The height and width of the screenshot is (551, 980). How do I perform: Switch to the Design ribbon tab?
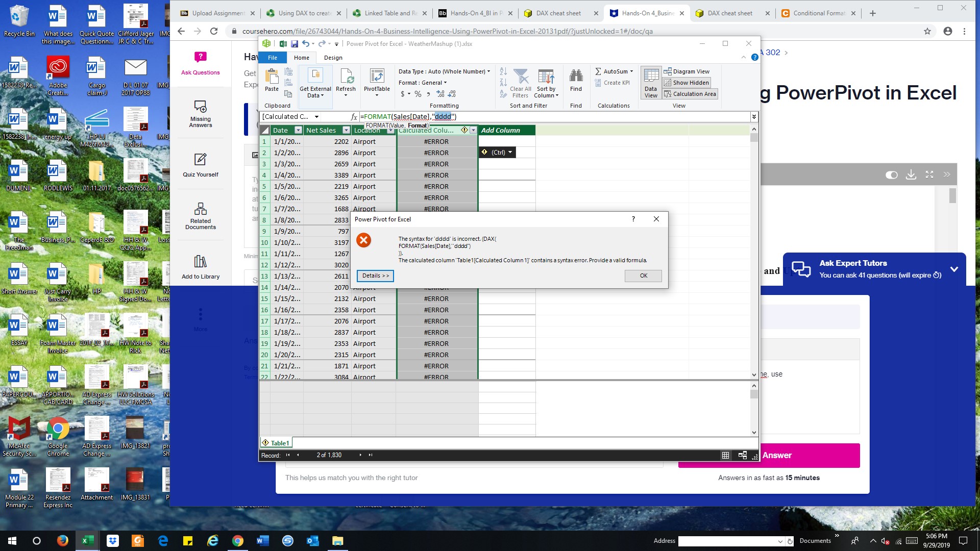tap(333, 57)
